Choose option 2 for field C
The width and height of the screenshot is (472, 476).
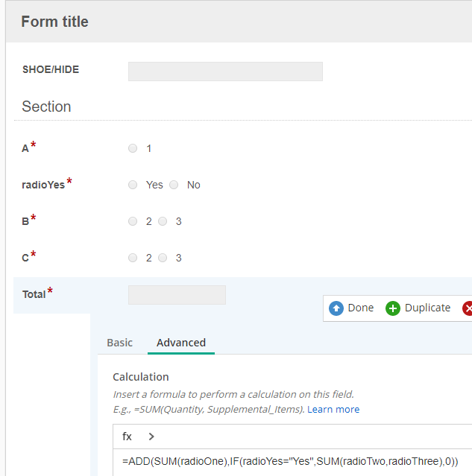coord(133,258)
